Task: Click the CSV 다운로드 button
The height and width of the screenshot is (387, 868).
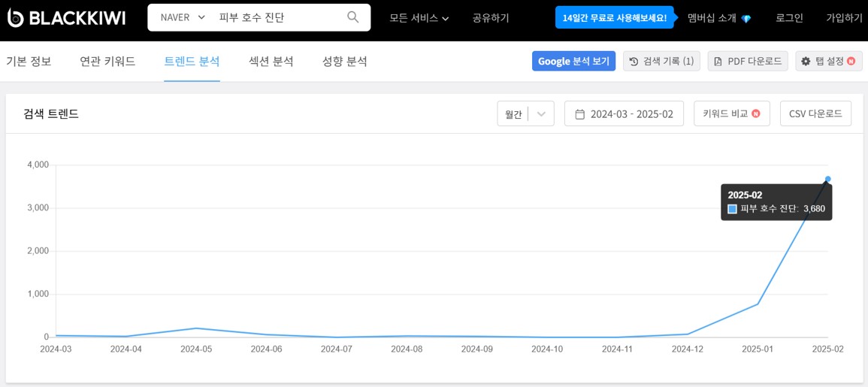Action: (x=815, y=114)
